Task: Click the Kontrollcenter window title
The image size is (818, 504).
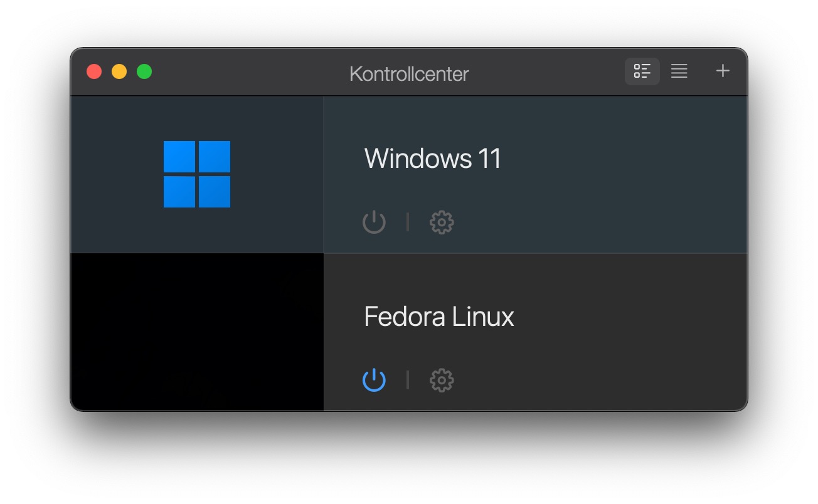Action: pyautogui.click(x=409, y=74)
